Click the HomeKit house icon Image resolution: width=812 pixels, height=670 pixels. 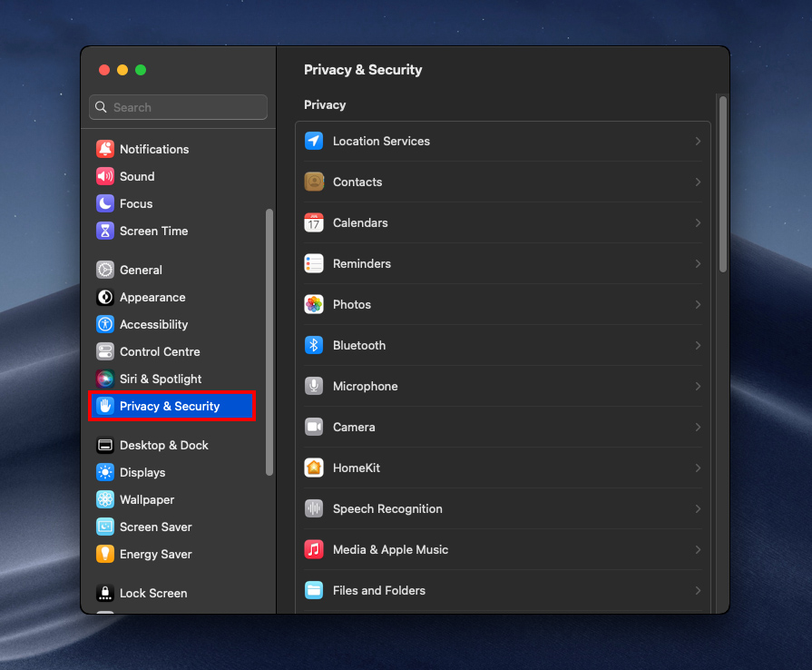point(314,468)
